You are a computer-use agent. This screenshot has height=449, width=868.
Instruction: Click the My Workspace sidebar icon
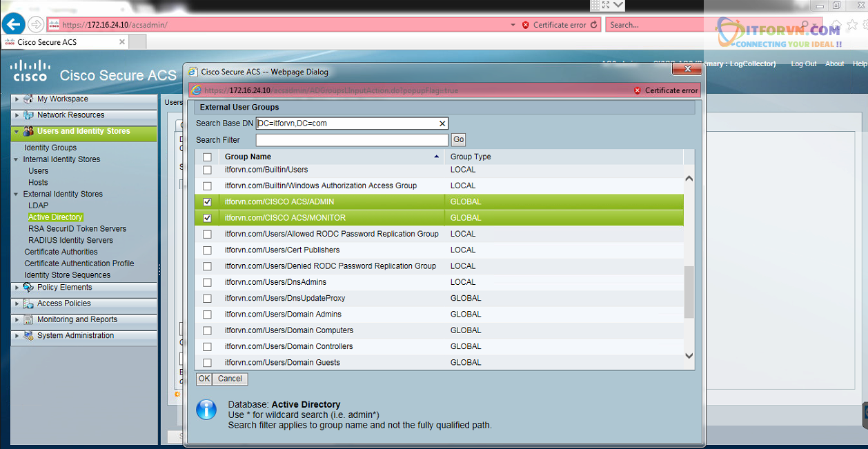pos(28,99)
